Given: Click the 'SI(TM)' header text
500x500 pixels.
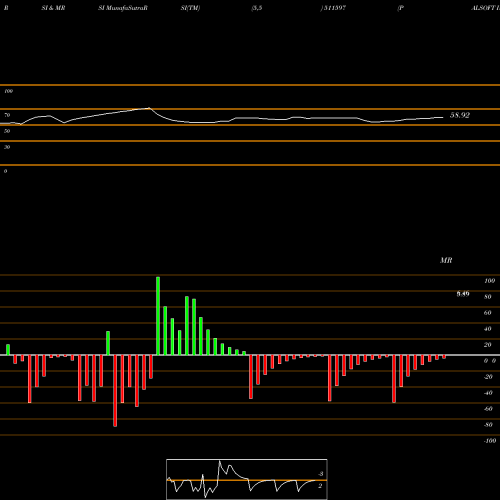Looking at the screenshot, I should click(190, 8).
